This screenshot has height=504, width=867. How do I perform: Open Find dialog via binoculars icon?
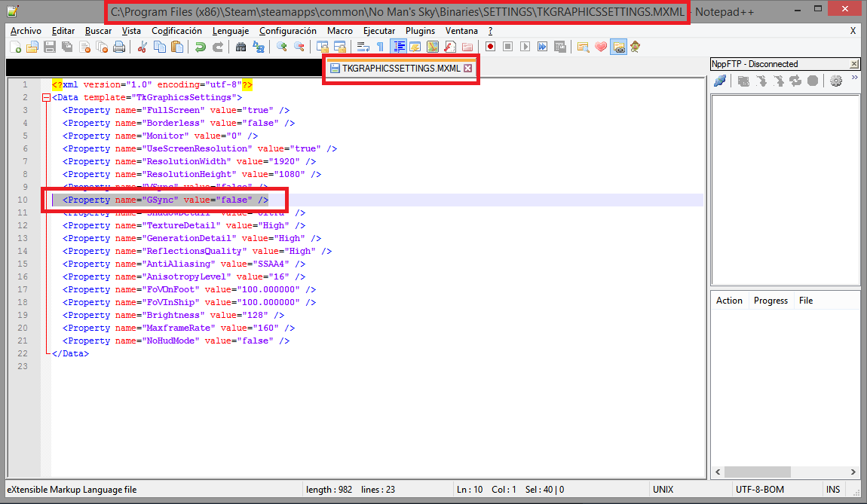(x=240, y=47)
